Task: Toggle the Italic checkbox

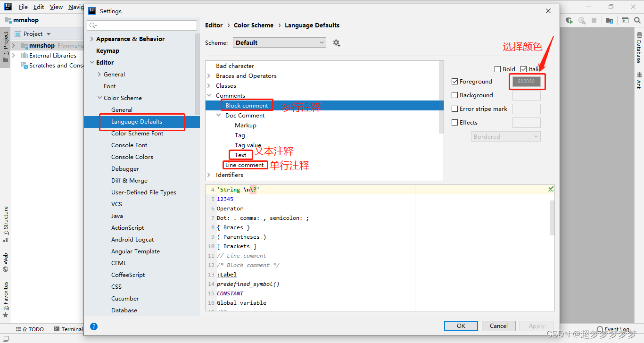Action: [x=523, y=69]
